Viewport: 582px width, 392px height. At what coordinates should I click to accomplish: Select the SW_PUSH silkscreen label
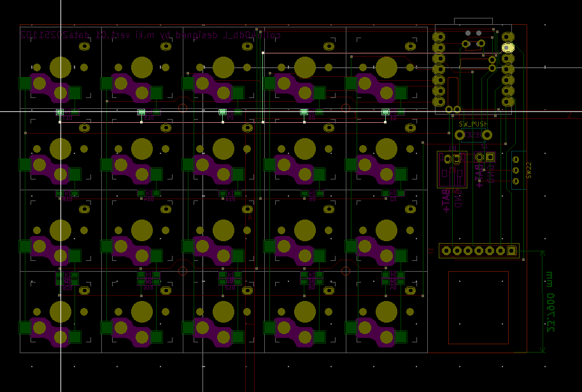click(x=473, y=124)
